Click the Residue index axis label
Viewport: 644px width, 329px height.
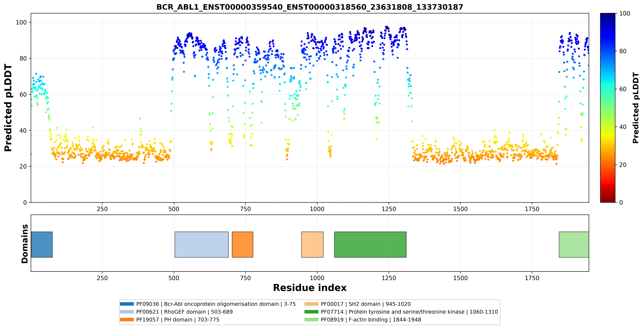tap(310, 288)
